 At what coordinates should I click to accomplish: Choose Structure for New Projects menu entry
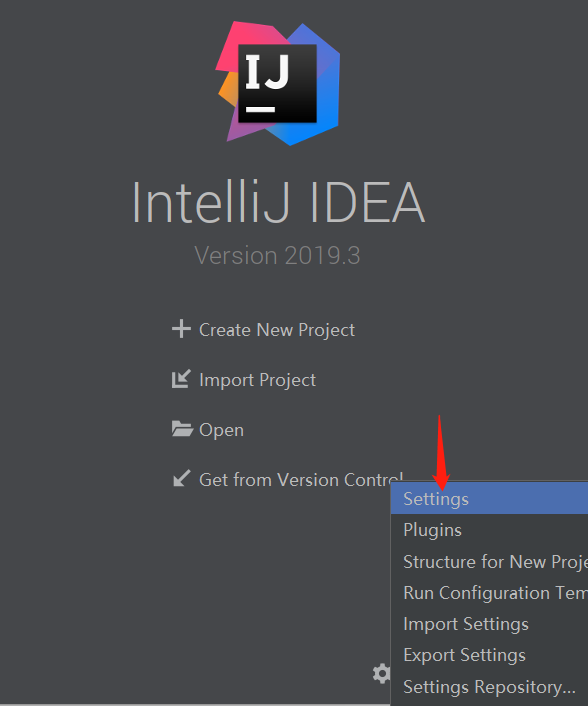[x=489, y=561]
